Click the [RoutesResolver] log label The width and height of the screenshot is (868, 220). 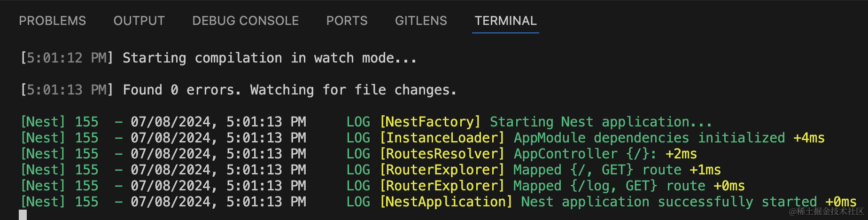tap(442, 154)
